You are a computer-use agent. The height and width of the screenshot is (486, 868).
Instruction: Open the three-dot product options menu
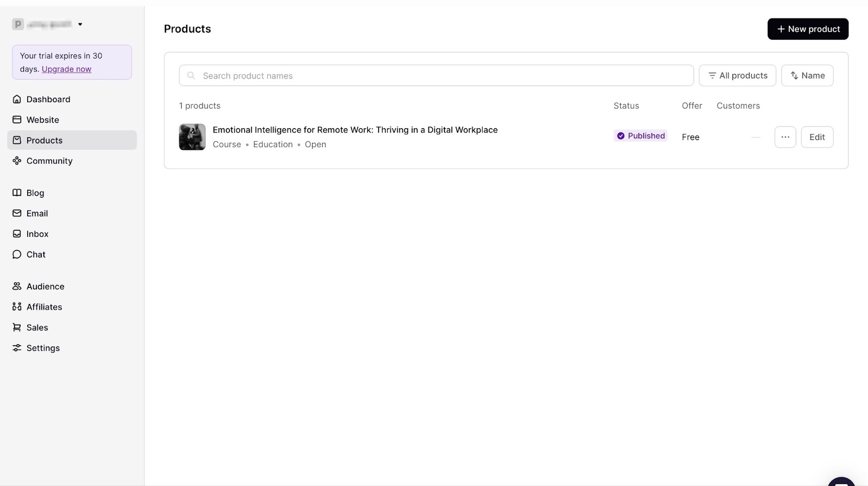pos(785,137)
